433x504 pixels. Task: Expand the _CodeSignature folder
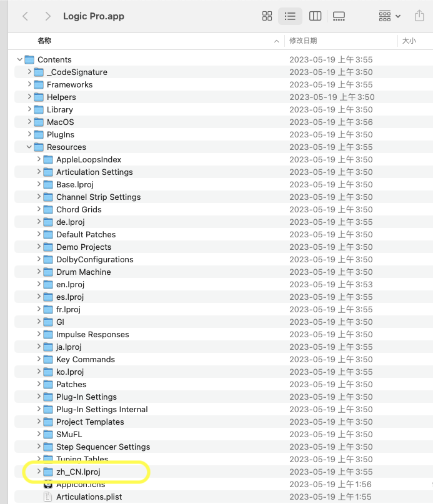pyautogui.click(x=29, y=72)
